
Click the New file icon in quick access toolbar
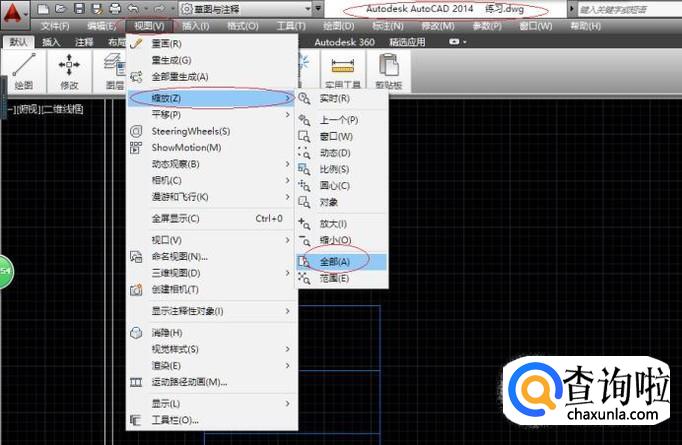pyautogui.click(x=43, y=8)
